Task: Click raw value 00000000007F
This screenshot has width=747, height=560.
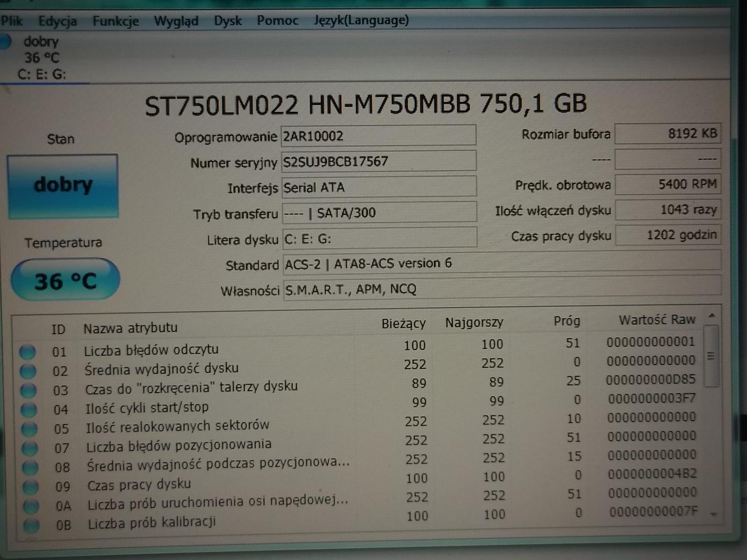Action: click(x=654, y=511)
